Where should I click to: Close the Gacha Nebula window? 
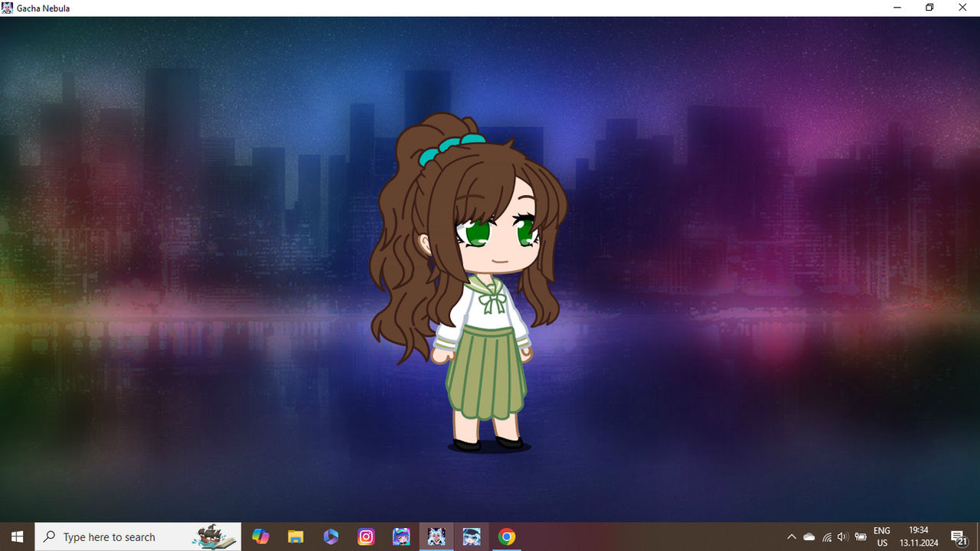963,8
